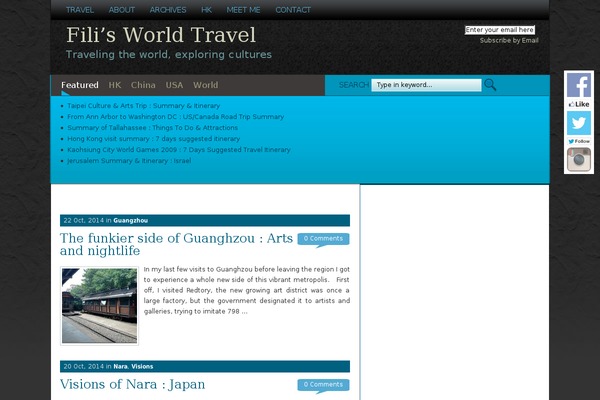Open the Guangzhou train photo thumbnail

click(99, 306)
